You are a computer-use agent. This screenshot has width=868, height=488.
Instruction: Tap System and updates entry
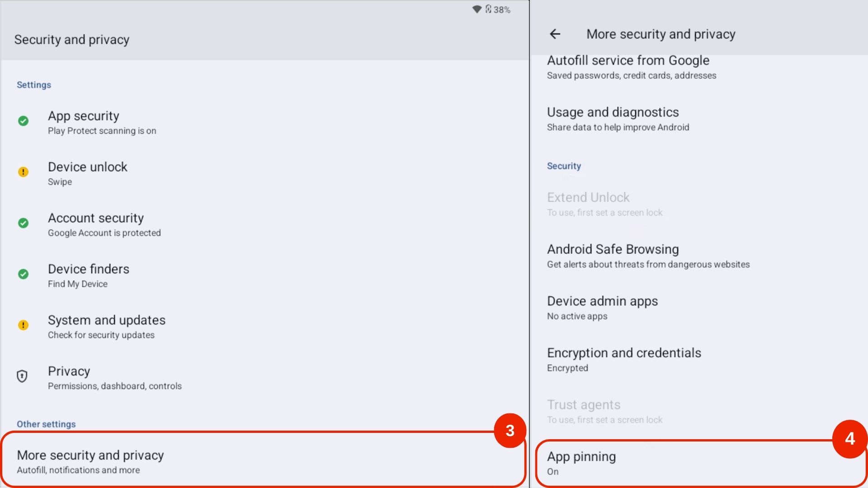coord(107,326)
